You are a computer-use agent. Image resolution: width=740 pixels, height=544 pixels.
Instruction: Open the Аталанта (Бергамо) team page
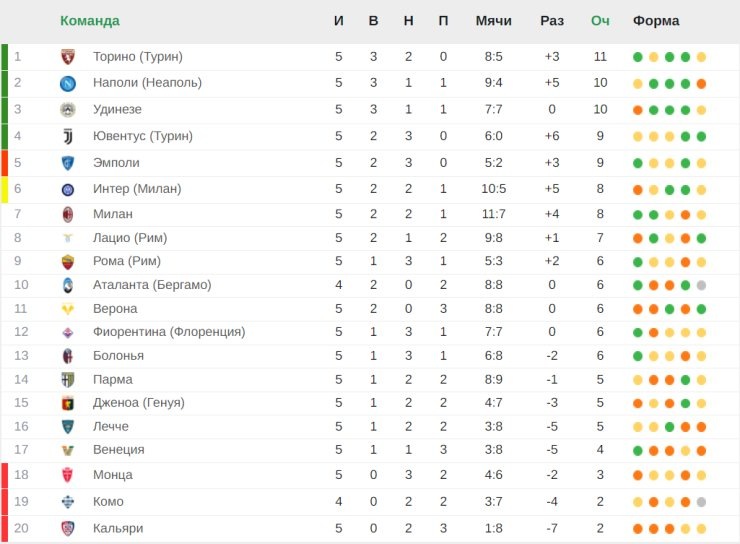[x=152, y=285]
